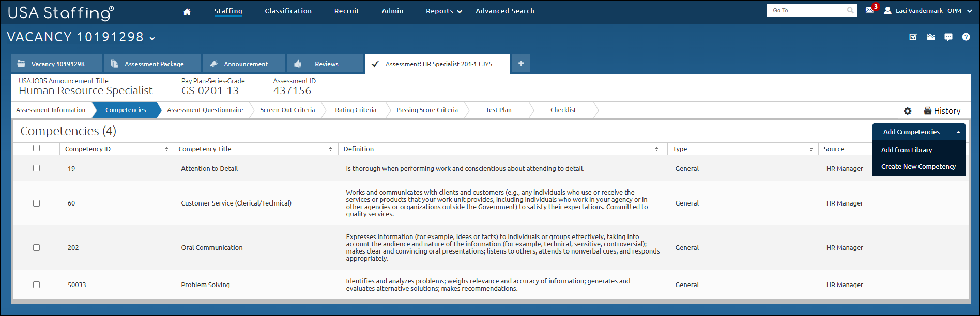Screen dimensions: 980x316
Task: Open the Attention to Detail competency
Action: (209, 168)
